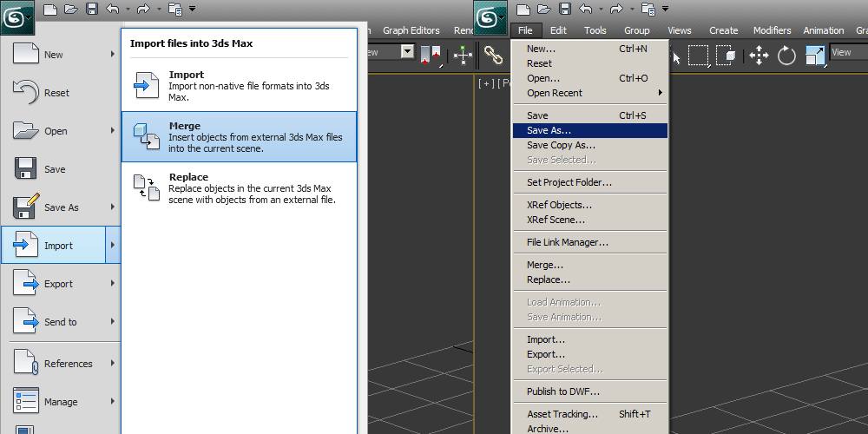
Task: Click Manage in the application menu
Action: tap(61, 401)
